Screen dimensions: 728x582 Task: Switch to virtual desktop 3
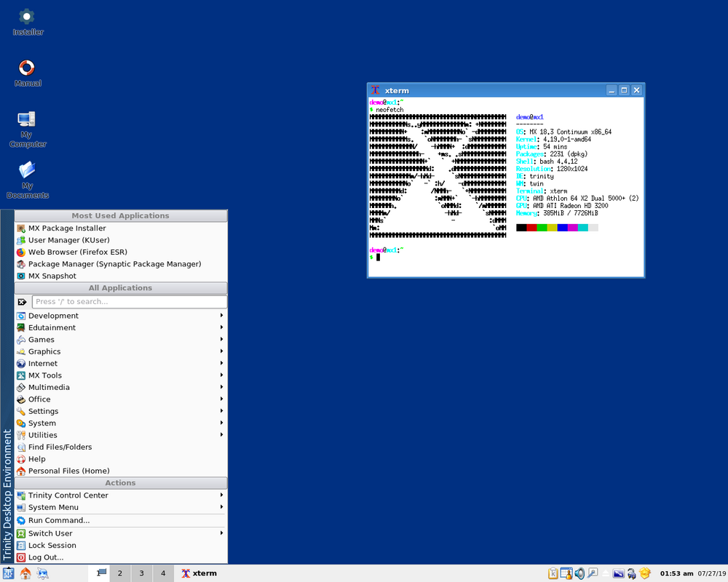coord(142,573)
